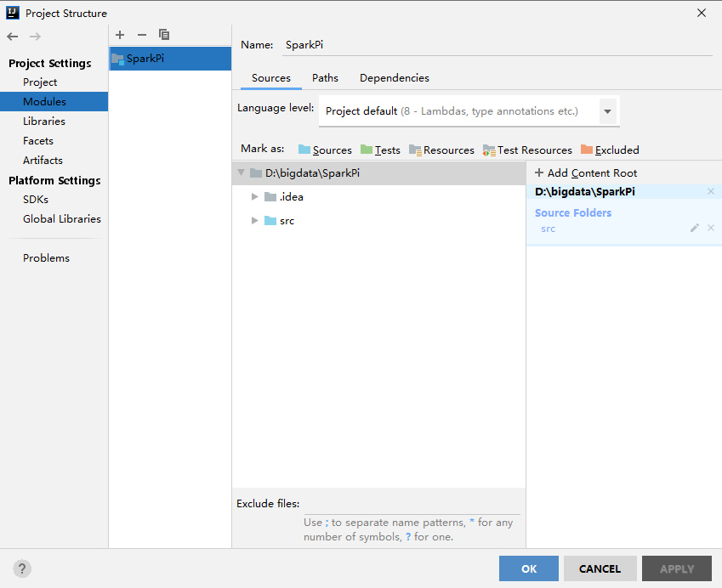
Task: Close the Project Structure dialog
Action: pyautogui.click(x=702, y=13)
